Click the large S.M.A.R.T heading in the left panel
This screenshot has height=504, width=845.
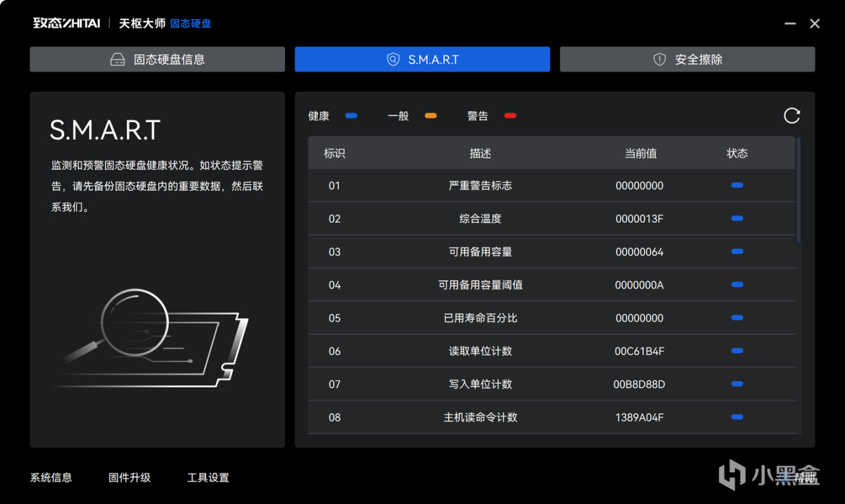point(106,130)
